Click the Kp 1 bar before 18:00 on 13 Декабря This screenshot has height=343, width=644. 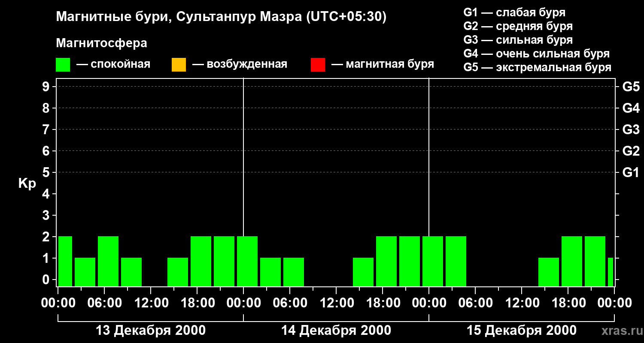tap(178, 272)
